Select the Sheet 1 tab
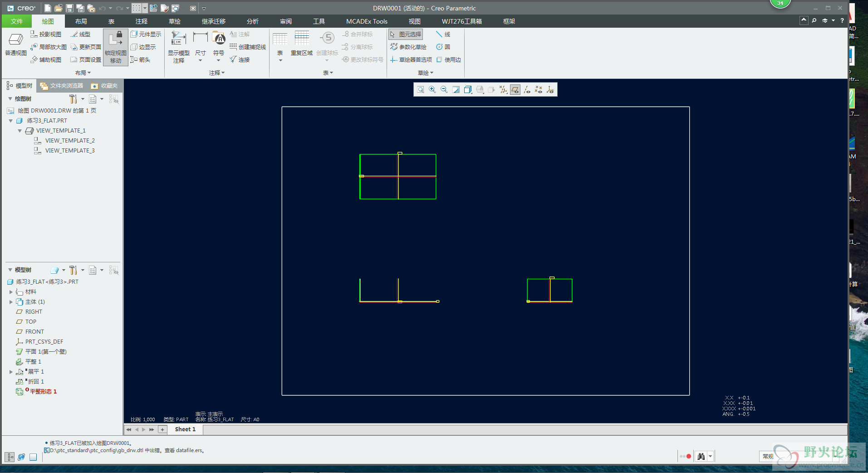Viewport: 868px width, 473px height. click(185, 429)
